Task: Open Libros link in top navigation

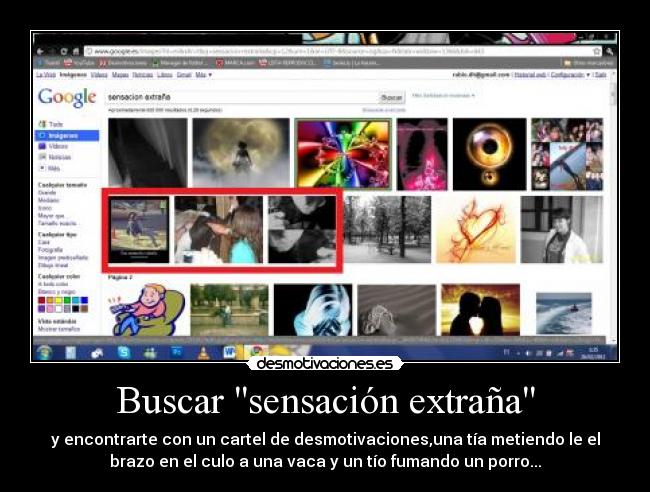Action: click(165, 75)
